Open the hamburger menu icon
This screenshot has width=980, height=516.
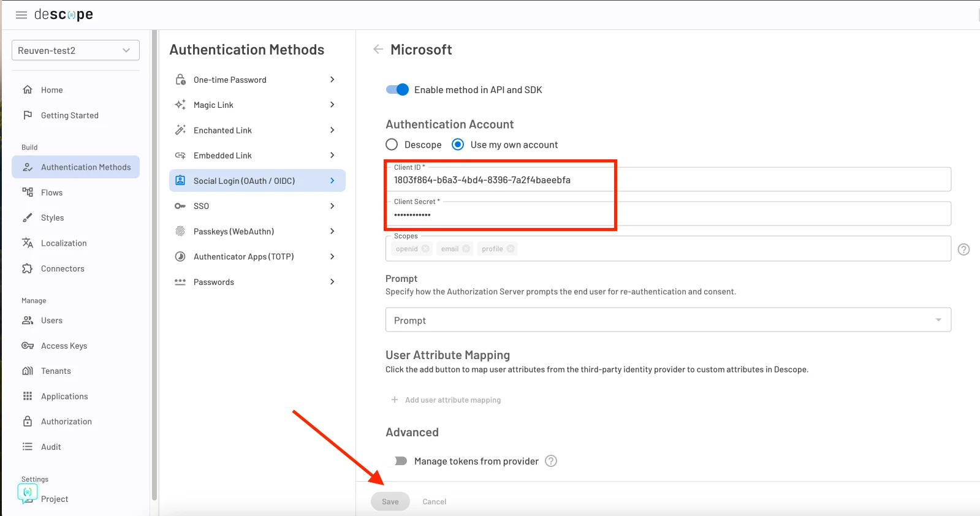click(21, 15)
